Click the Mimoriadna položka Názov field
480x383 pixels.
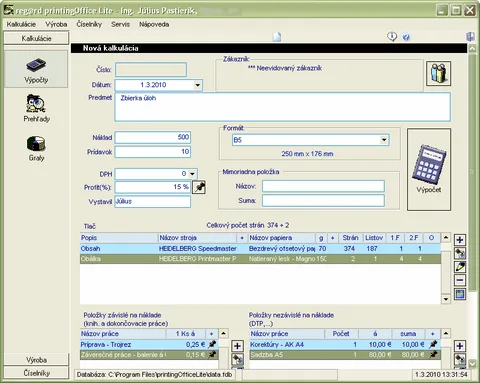pos(323,186)
